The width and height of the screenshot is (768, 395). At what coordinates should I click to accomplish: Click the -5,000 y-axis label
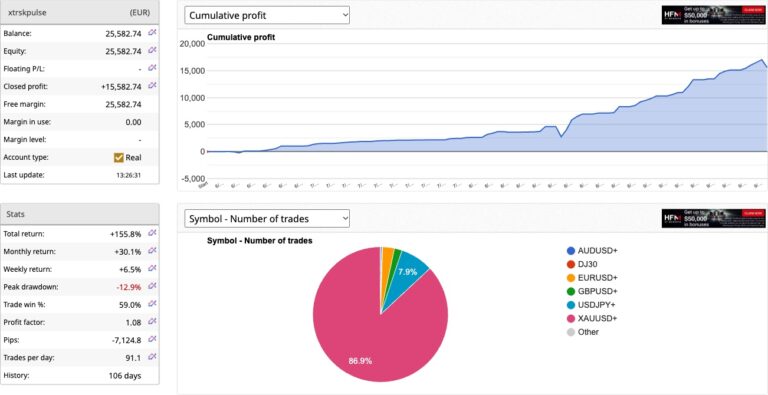192,178
